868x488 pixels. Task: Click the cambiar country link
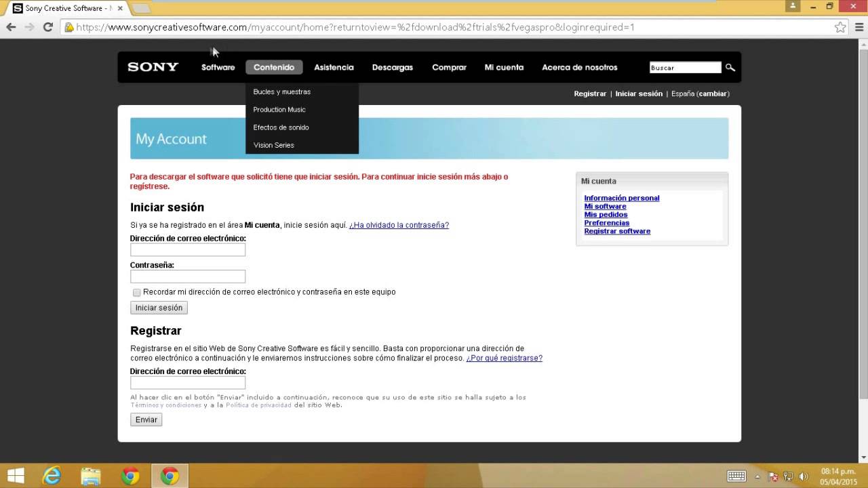click(713, 94)
